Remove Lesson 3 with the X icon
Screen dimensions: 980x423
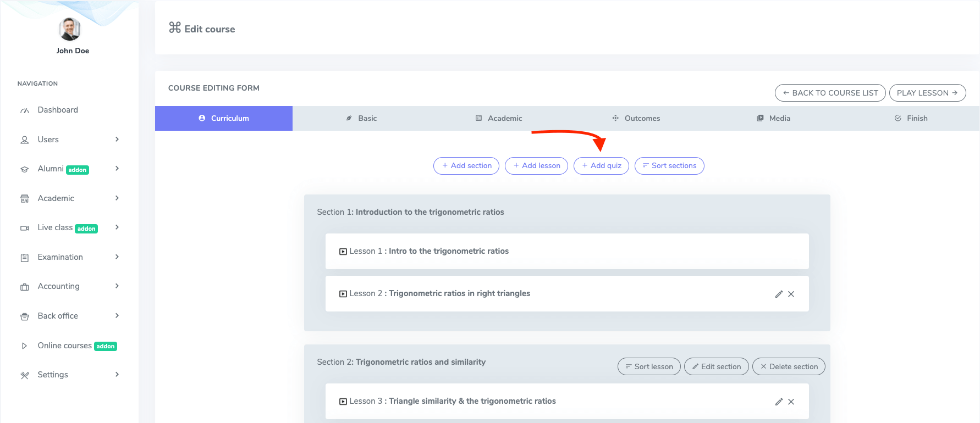(791, 402)
